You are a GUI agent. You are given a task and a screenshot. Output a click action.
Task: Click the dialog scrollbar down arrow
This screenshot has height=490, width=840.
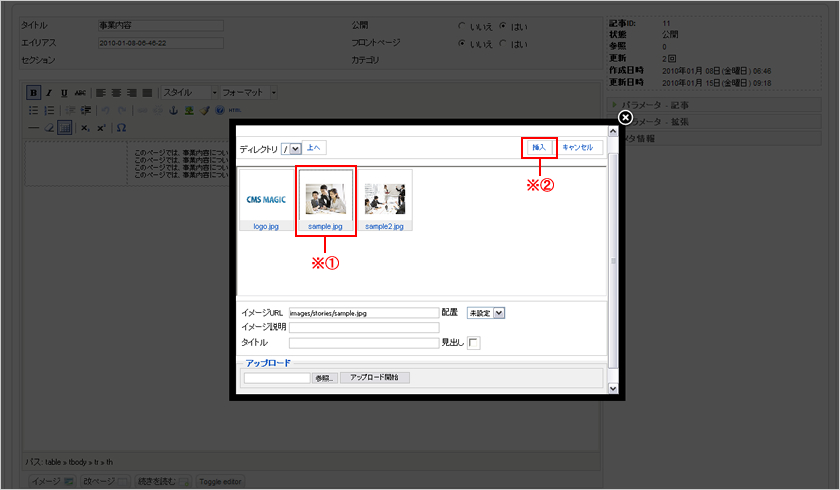[x=613, y=388]
